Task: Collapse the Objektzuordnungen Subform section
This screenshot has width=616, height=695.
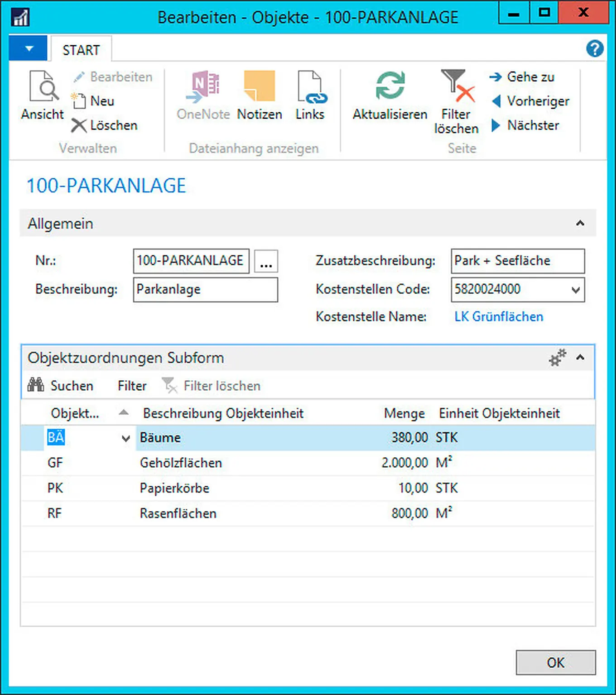Action: click(x=580, y=358)
